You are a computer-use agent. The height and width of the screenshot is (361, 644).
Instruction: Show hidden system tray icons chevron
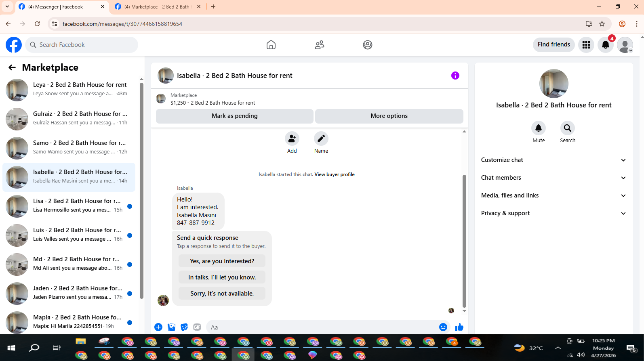point(558,348)
